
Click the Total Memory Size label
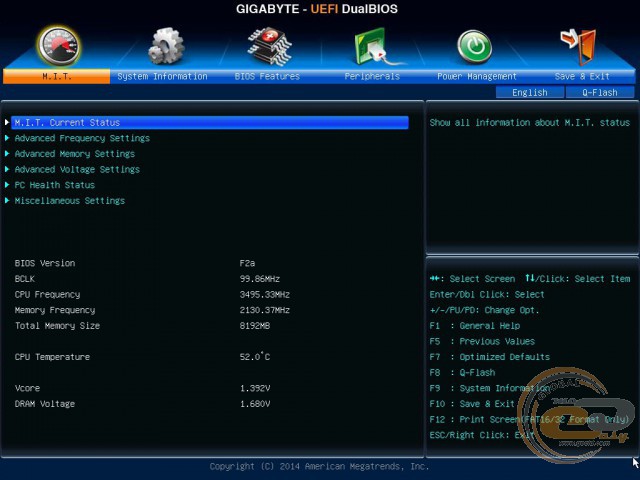pyautogui.click(x=57, y=326)
